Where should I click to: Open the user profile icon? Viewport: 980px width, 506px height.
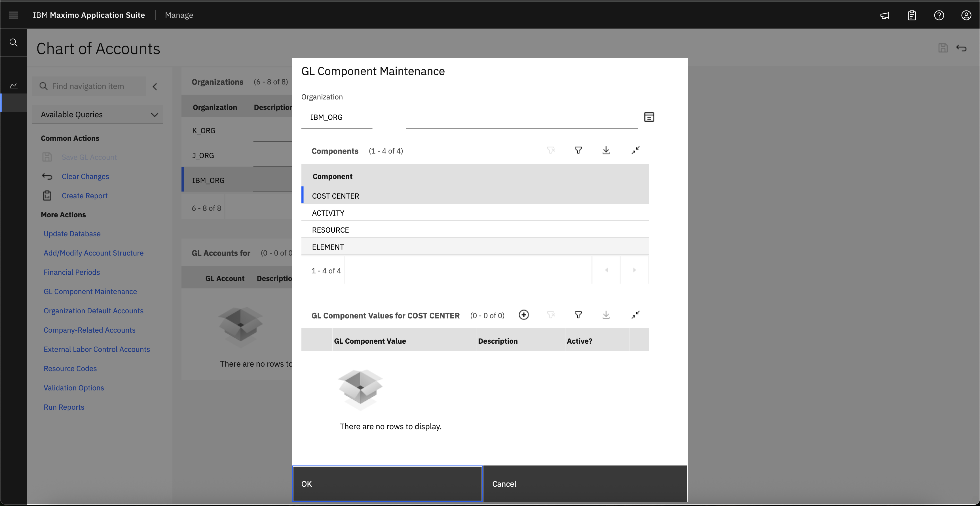[966, 15]
